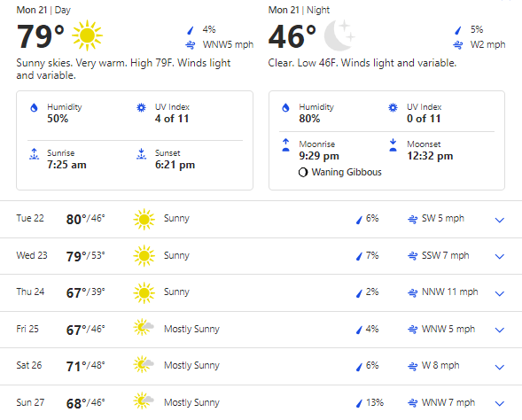Click the Moonrise icon beside 9:29 pm
This screenshot has width=522, height=420.
point(285,145)
